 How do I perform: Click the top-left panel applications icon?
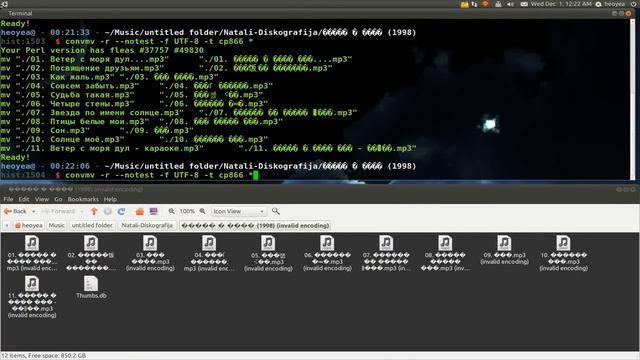(x=4, y=4)
